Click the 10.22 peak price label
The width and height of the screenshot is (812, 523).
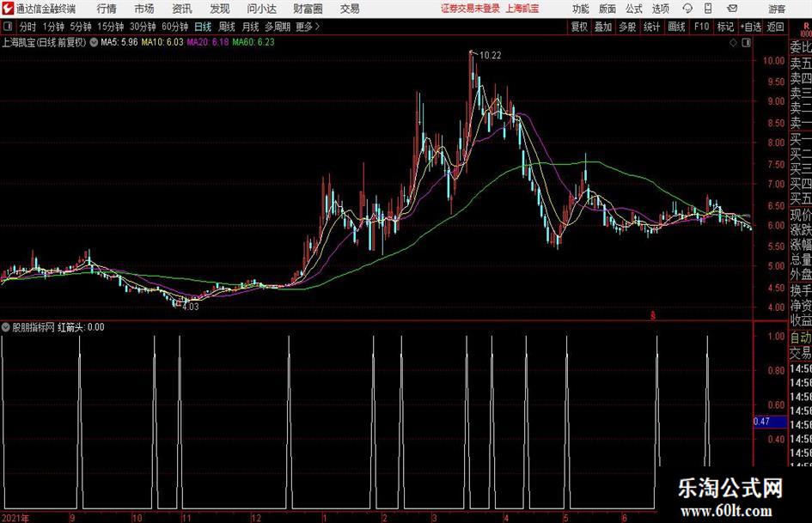[x=491, y=56]
